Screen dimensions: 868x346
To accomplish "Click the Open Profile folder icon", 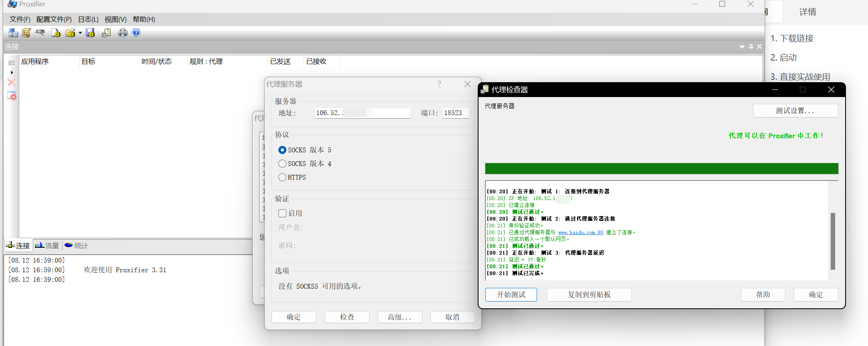I will [x=70, y=33].
